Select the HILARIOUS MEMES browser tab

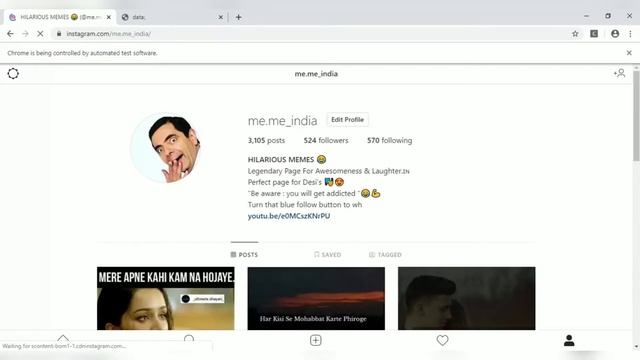(x=60, y=17)
